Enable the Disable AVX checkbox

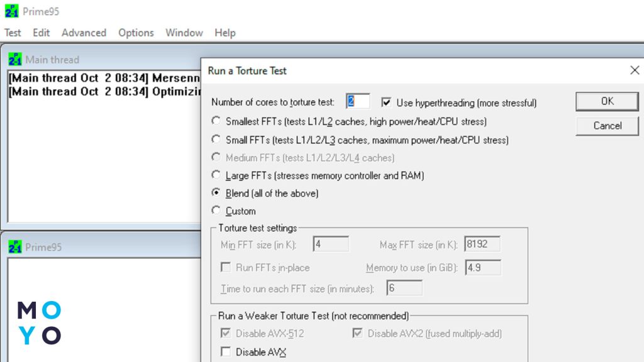[x=226, y=352]
